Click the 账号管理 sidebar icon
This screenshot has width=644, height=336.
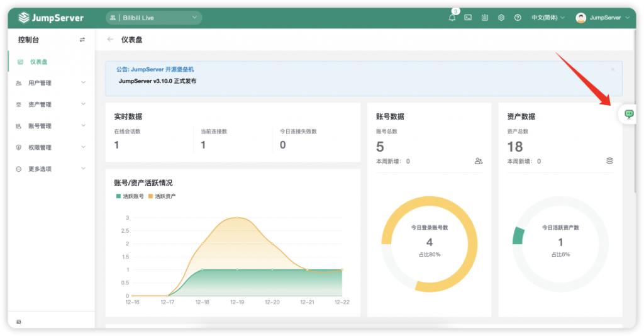[18, 126]
